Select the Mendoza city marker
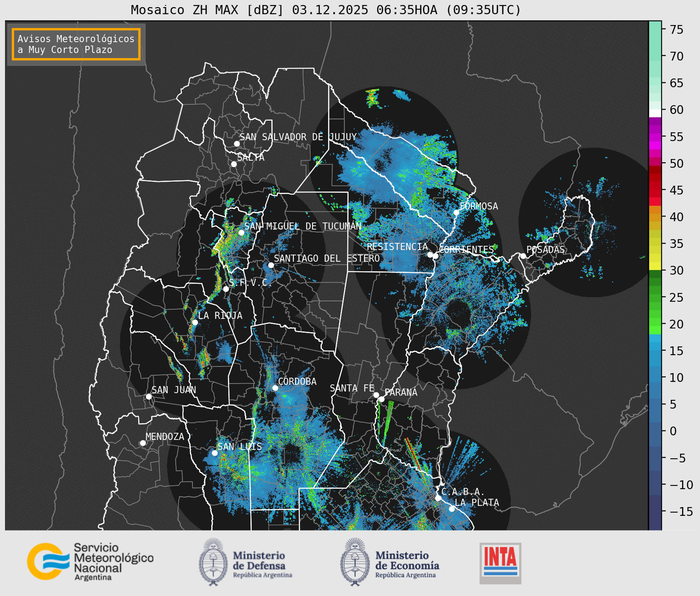The height and width of the screenshot is (596, 700). [143, 443]
